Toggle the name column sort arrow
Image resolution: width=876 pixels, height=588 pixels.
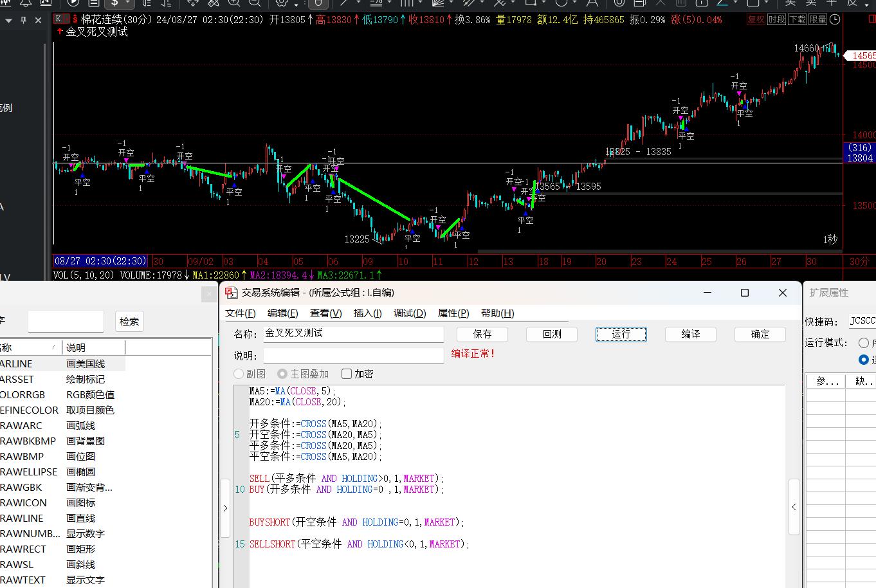[x=53, y=347]
